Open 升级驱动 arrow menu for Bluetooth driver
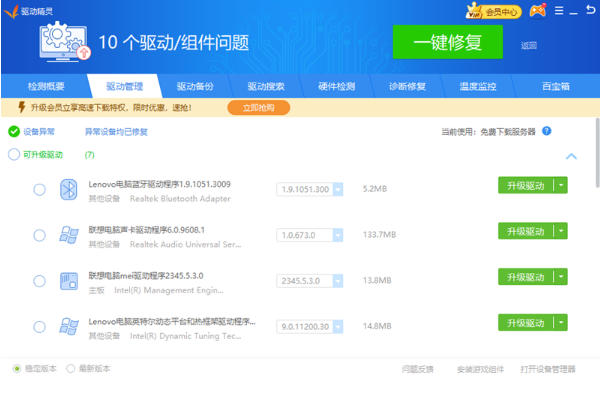Viewport: 600px width, 393px height. coord(561,186)
